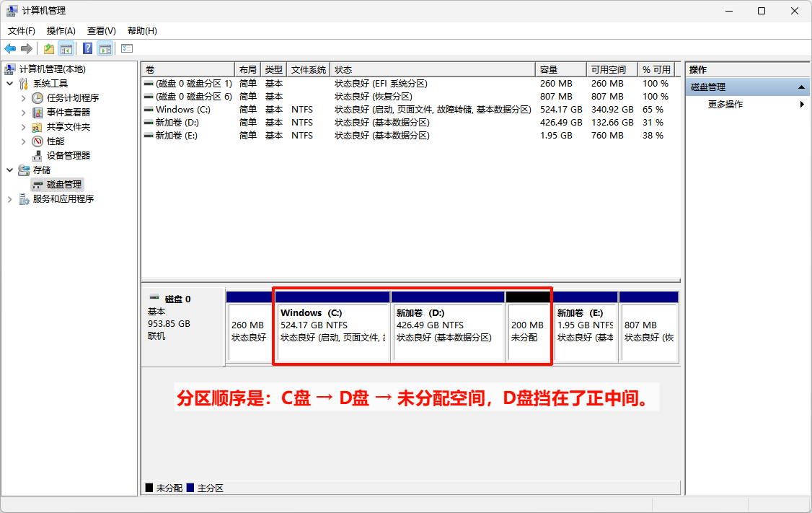Collapse the 磁盘管理 actions section arrow
This screenshot has height=513, width=812.
click(802, 87)
